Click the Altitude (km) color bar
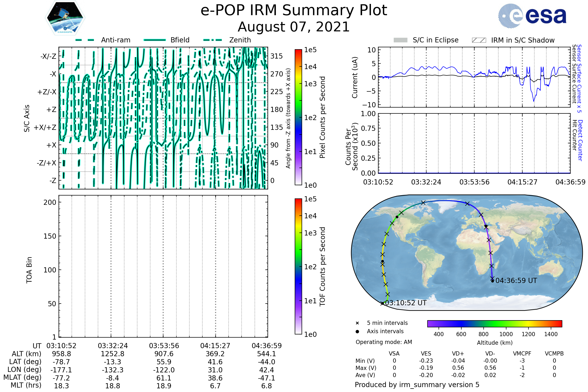Screen dimensions: 588x392 (x=494, y=323)
